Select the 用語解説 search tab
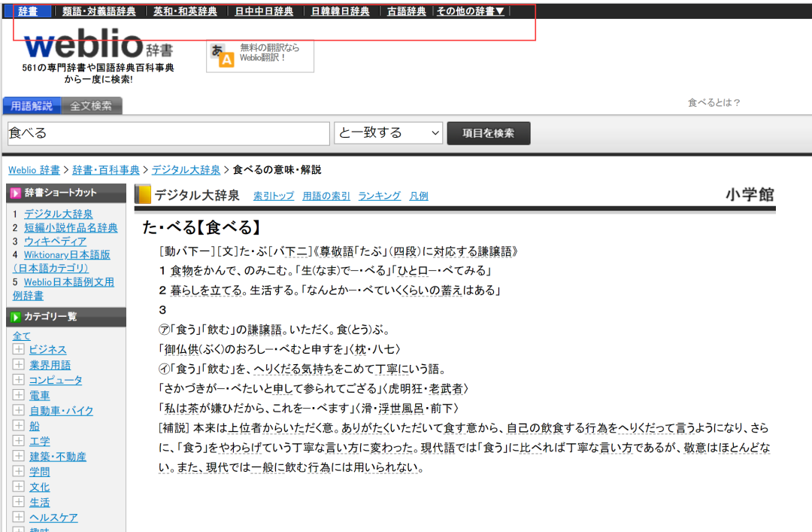Image resolution: width=812 pixels, height=532 pixels. click(32, 106)
